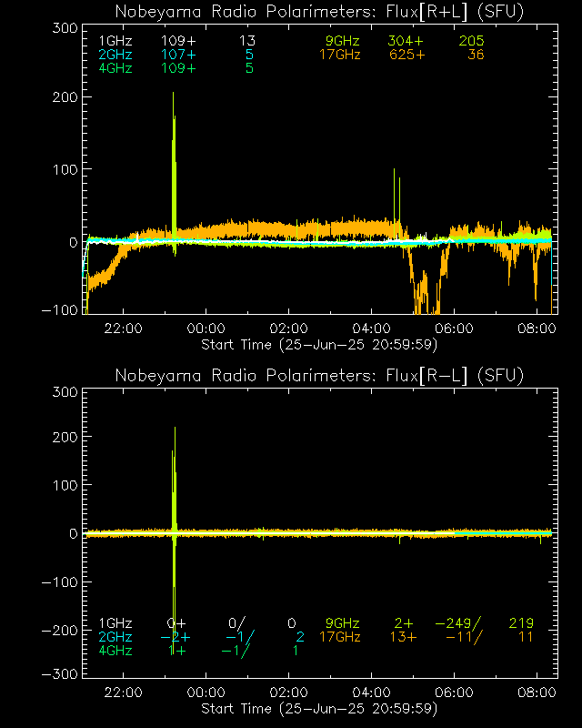This screenshot has width=582, height=728.
Task: Click the 06:00 x-axis label on bottom plot
Action: click(454, 693)
